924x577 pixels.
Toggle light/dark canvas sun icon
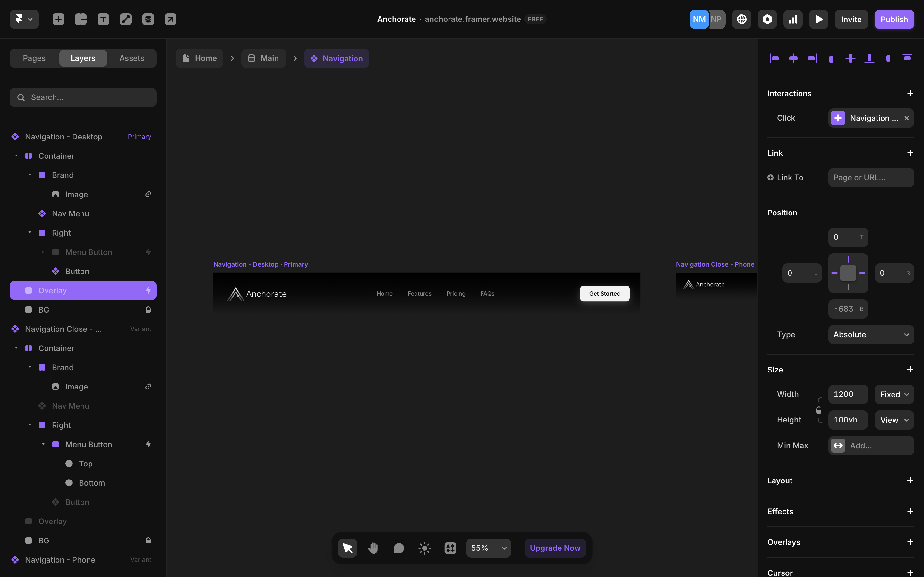[424, 548]
